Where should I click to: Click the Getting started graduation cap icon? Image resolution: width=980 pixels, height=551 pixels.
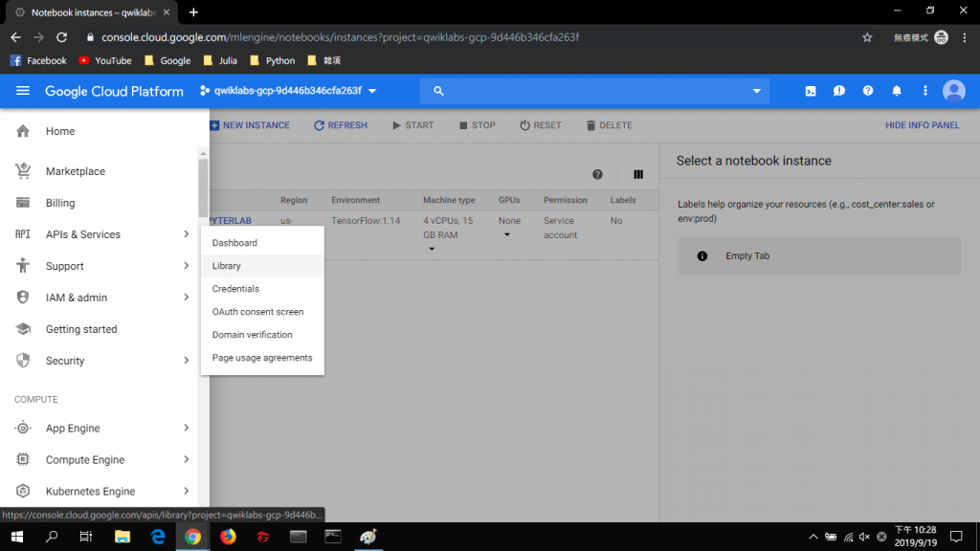pos(23,329)
